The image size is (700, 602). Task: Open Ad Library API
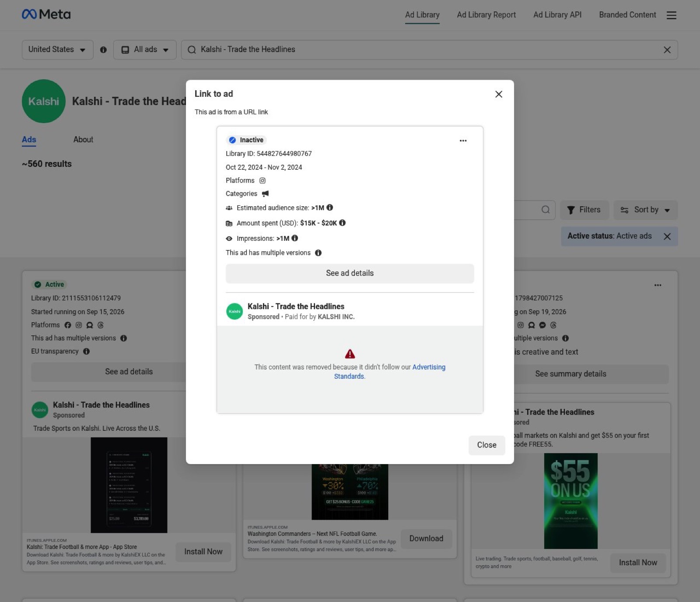coord(557,15)
